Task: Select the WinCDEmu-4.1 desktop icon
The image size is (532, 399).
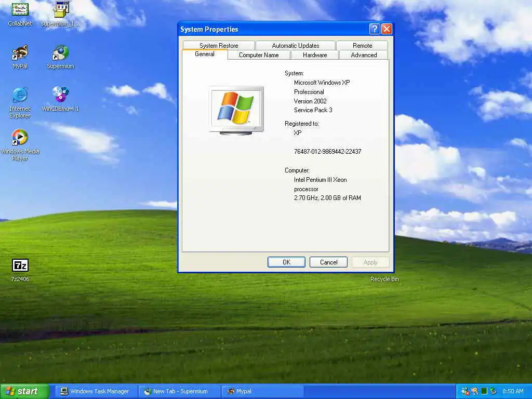Action: click(60, 99)
